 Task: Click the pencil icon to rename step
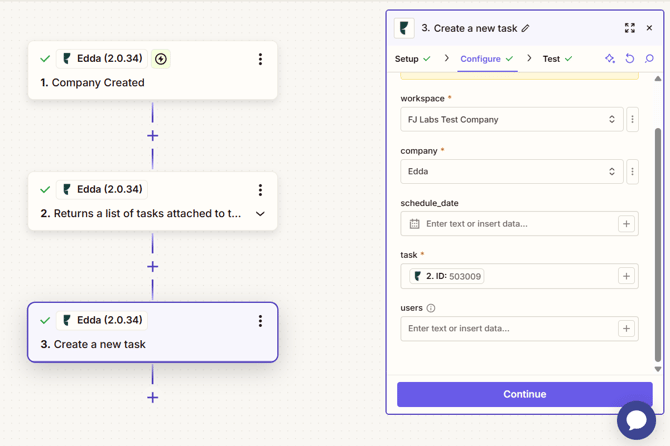click(x=526, y=29)
